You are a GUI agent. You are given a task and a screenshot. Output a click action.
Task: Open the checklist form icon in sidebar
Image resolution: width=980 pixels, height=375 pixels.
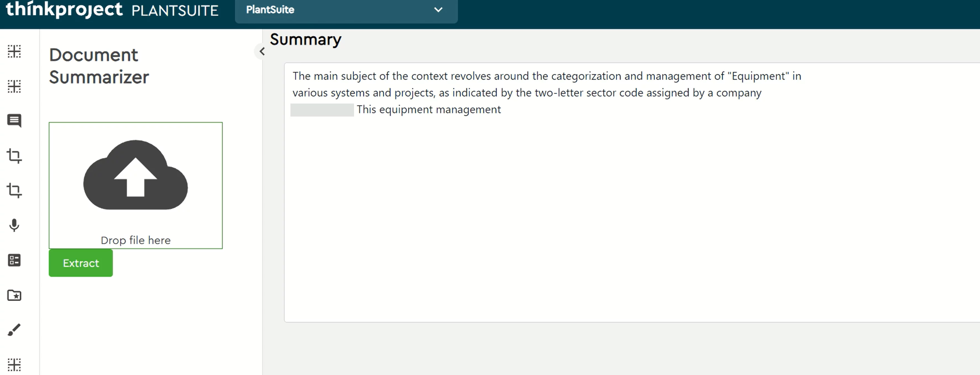[14, 260]
